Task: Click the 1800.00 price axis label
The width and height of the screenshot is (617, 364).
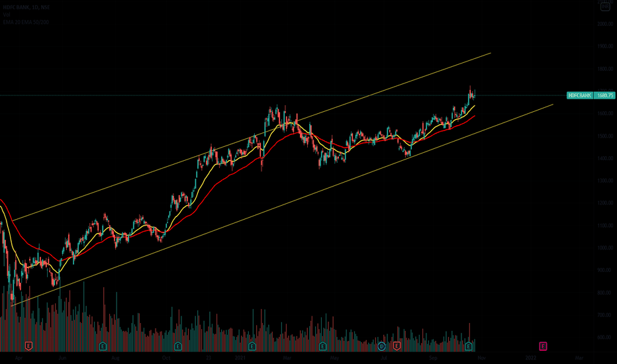Action: click(605, 69)
